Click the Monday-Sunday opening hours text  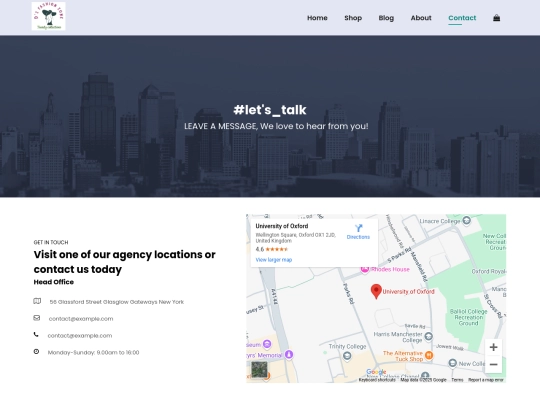pyautogui.click(x=93, y=353)
